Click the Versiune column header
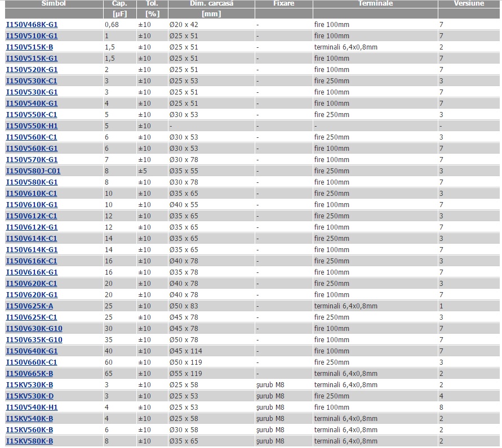This screenshot has width=502, height=448. click(x=469, y=3)
